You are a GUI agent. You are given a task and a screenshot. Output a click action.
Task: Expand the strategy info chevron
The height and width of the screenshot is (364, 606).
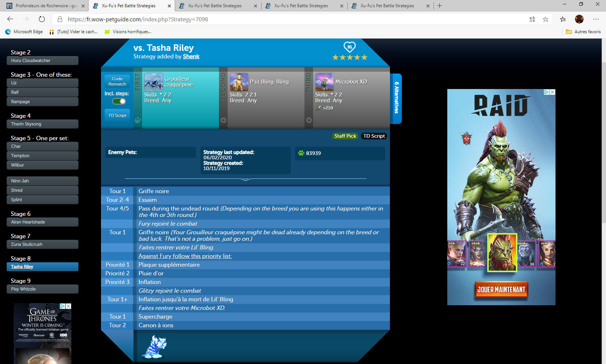[246, 179]
